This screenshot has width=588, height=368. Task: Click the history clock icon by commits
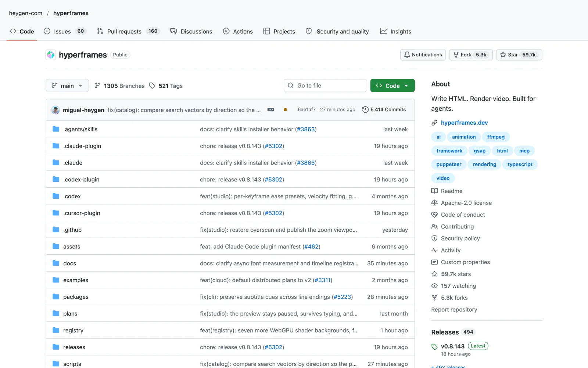pyautogui.click(x=365, y=110)
